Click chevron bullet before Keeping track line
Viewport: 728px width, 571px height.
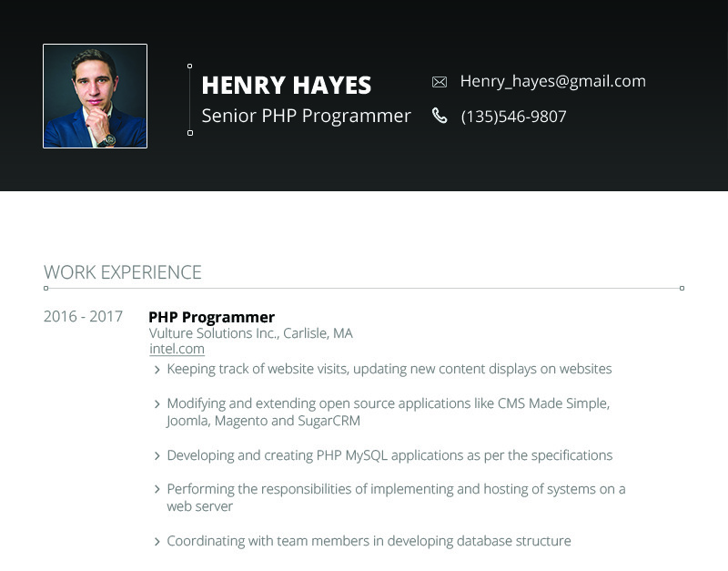click(x=157, y=370)
